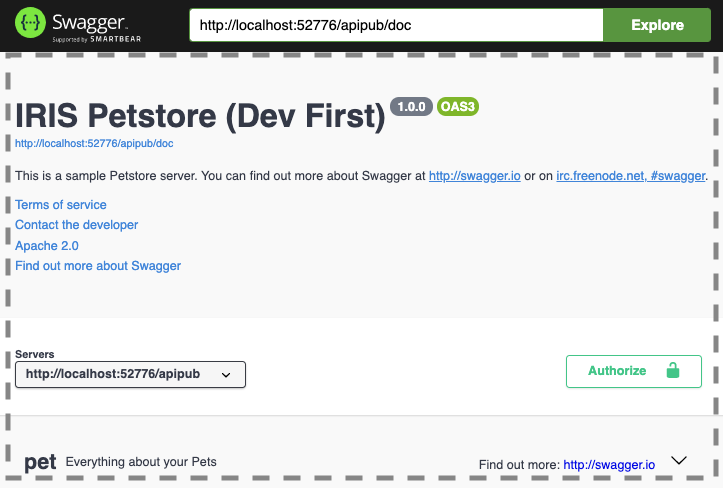Open swagger.io link in pet section
This screenshot has height=488, width=723.
[609, 464]
